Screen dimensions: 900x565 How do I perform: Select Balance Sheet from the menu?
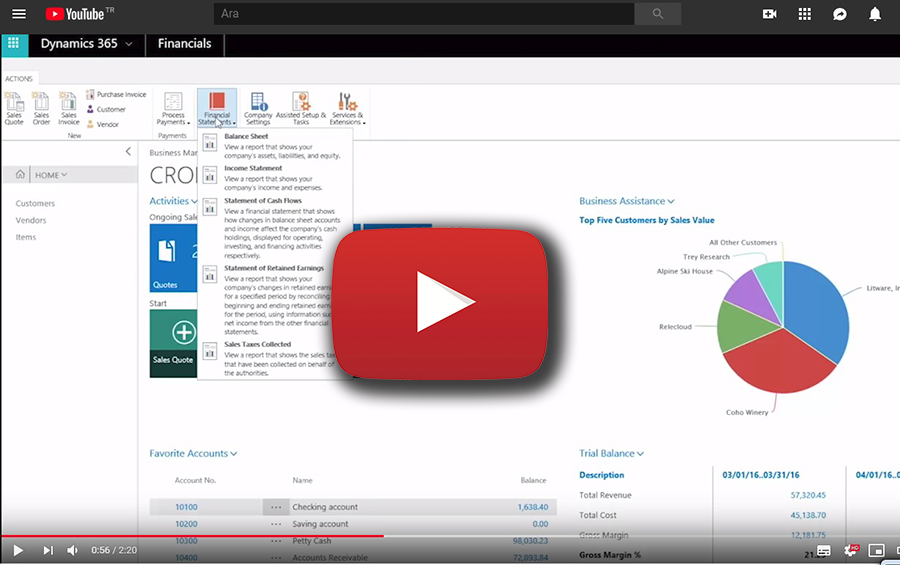click(x=246, y=136)
